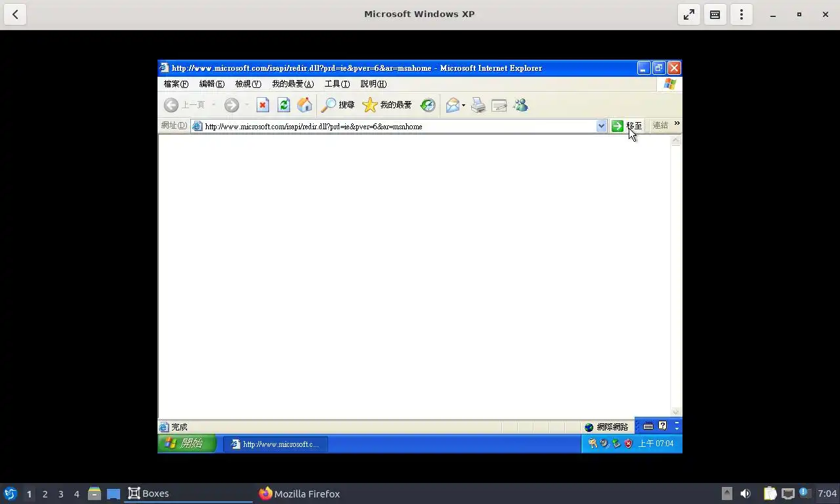Open the 我的最愛(A) menu
840x504 pixels.
[x=293, y=84]
